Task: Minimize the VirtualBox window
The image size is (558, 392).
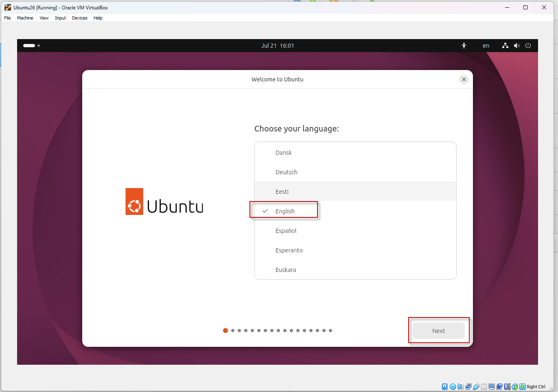Action: (x=507, y=7)
